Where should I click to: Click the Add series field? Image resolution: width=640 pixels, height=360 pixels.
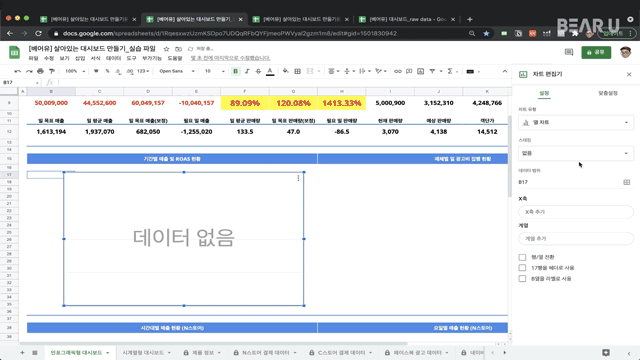click(x=576, y=238)
